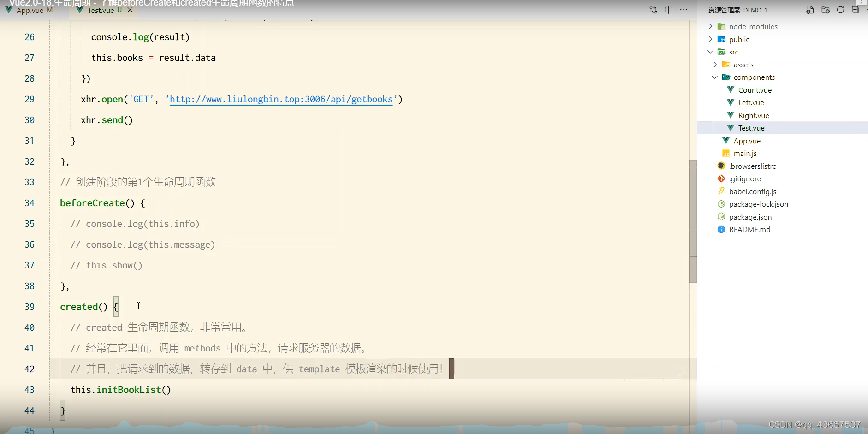Screen dimensions: 868x434
Task: Open package.json file
Action: 750,217
